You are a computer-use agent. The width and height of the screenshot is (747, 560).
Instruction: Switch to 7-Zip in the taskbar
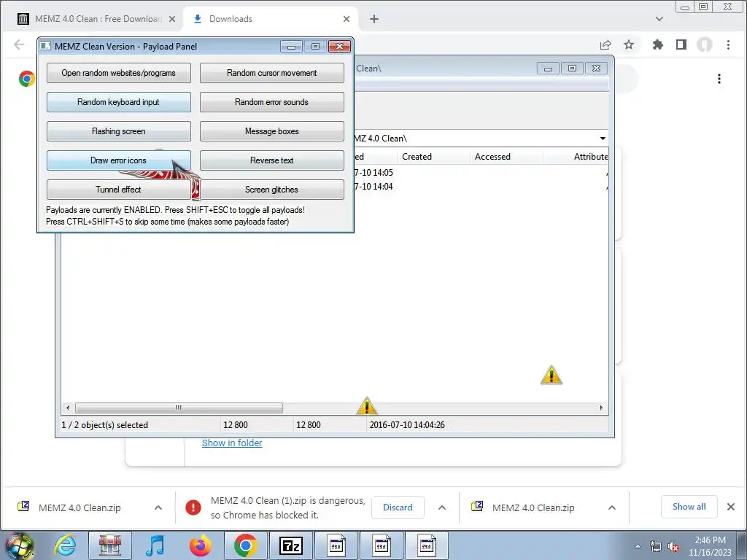(x=290, y=545)
